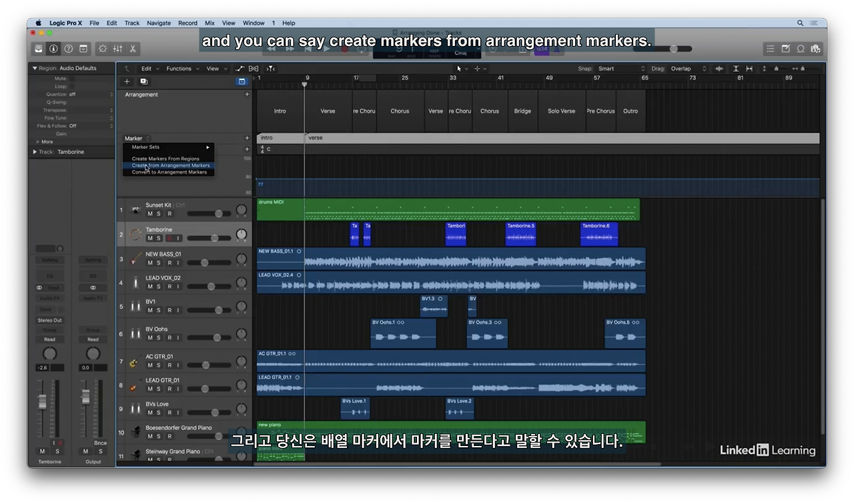This screenshot has height=504, width=854.
Task: Click the Sunset Kit drum track icon
Action: point(136,210)
